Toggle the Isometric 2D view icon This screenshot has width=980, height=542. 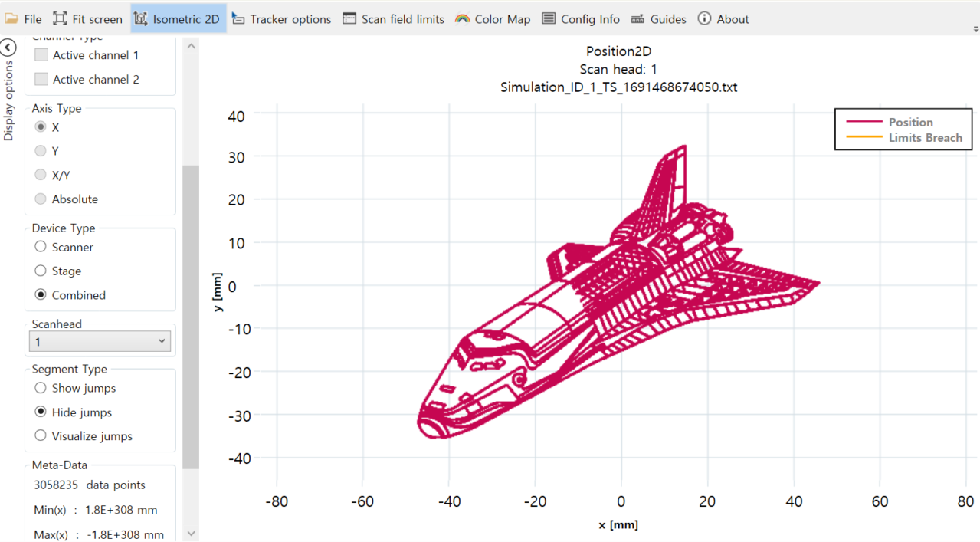click(x=141, y=19)
